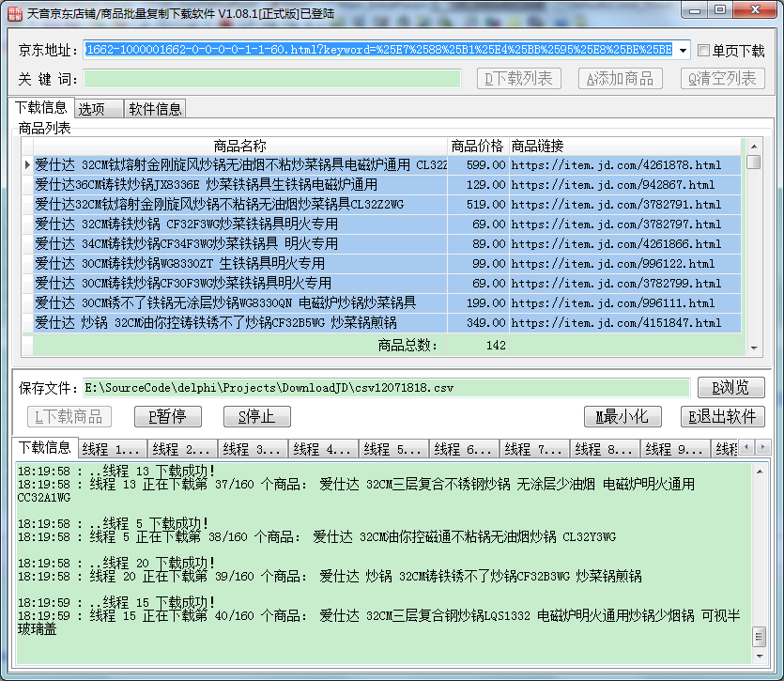Click the 浏览 button for save file
Viewport: 784px width, 681px height.
(730, 387)
